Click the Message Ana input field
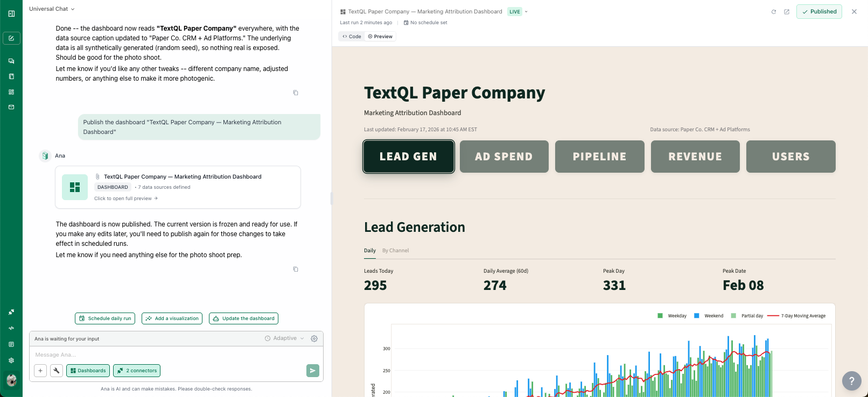The height and width of the screenshot is (397, 868). pyautogui.click(x=176, y=355)
